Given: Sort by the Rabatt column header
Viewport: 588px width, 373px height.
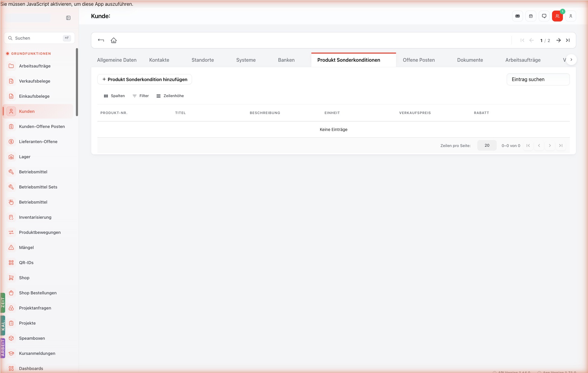Looking at the screenshot, I should 481,113.
